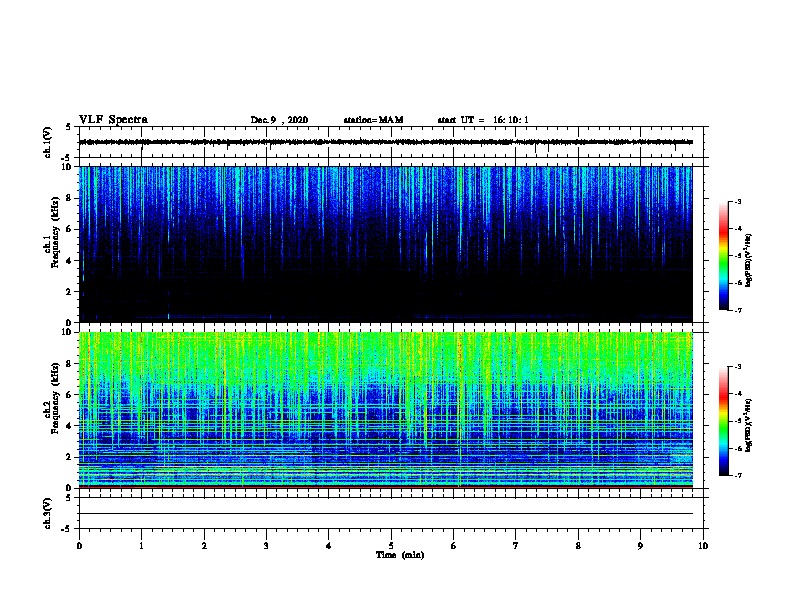This screenshot has height=612, width=792.
Task: Click the "station=MAM" header label
Action: click(x=373, y=120)
